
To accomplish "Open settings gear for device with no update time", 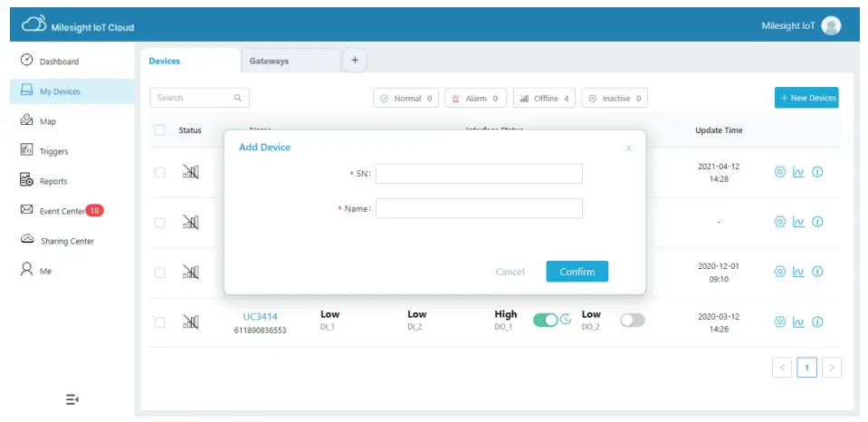I will tap(780, 222).
